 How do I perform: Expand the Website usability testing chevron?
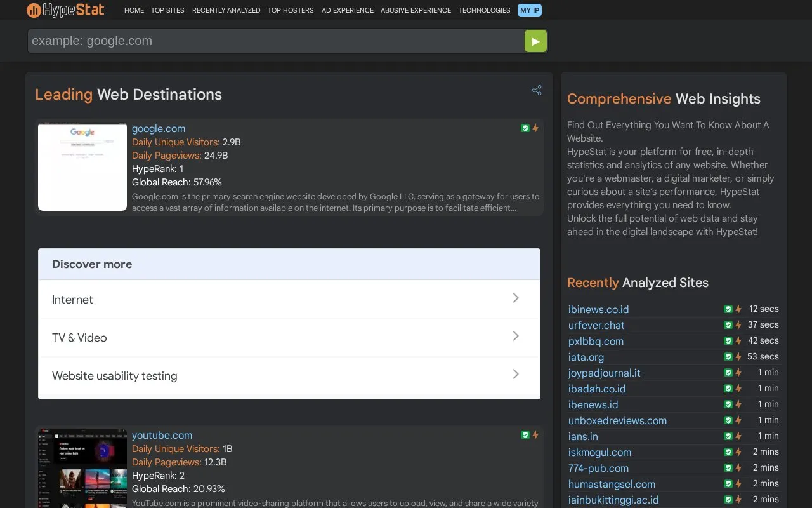(x=516, y=374)
